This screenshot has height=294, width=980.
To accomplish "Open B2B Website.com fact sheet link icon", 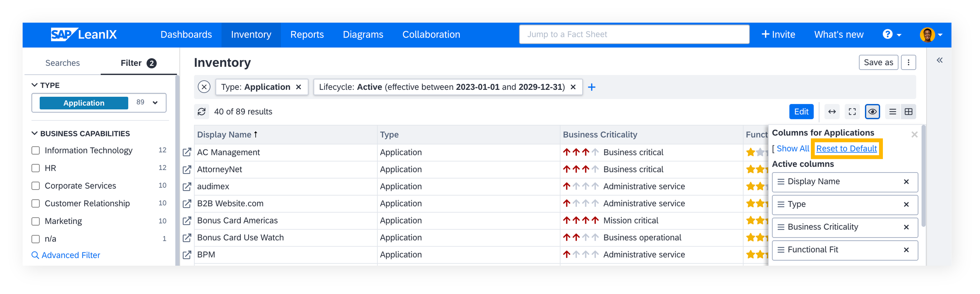I will 187,204.
